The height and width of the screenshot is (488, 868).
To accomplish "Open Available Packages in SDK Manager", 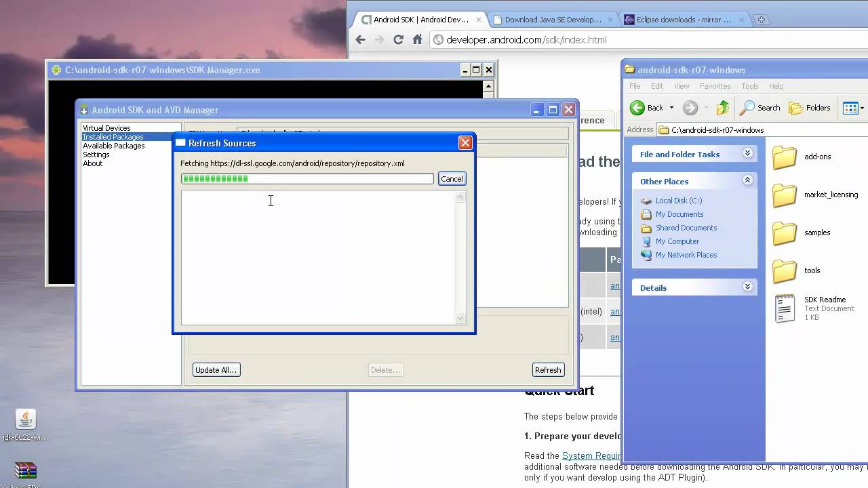I will [114, 146].
